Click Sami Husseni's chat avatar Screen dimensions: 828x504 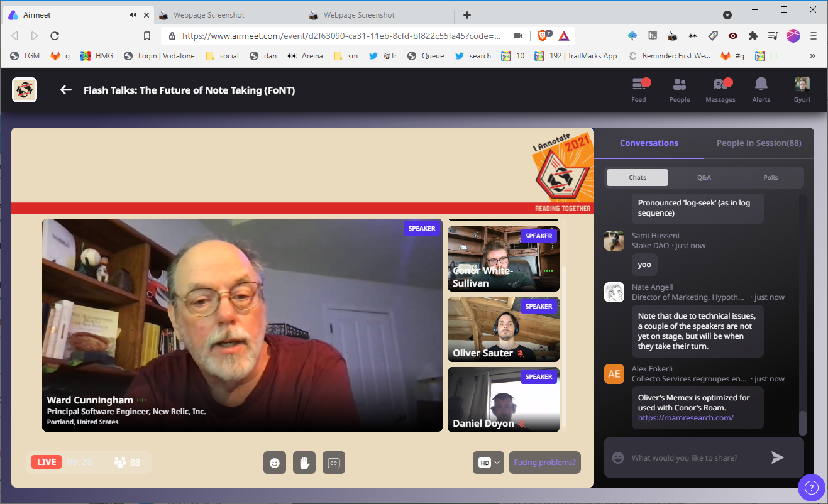614,241
